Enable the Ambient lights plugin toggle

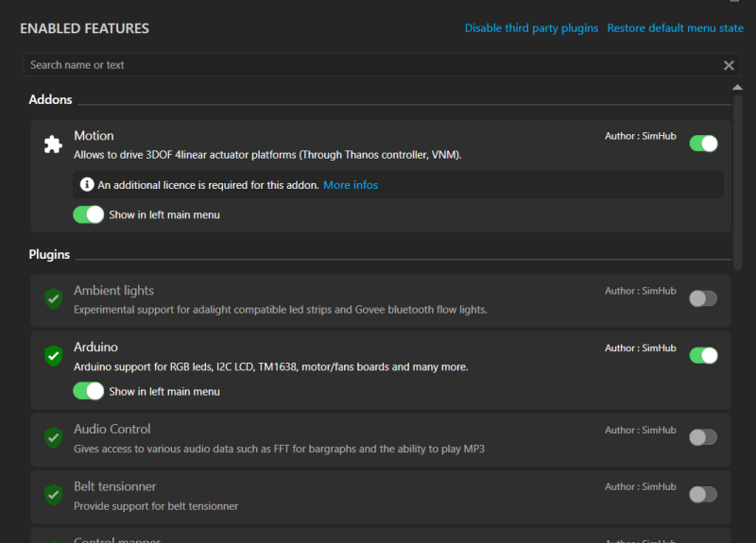[x=703, y=298]
